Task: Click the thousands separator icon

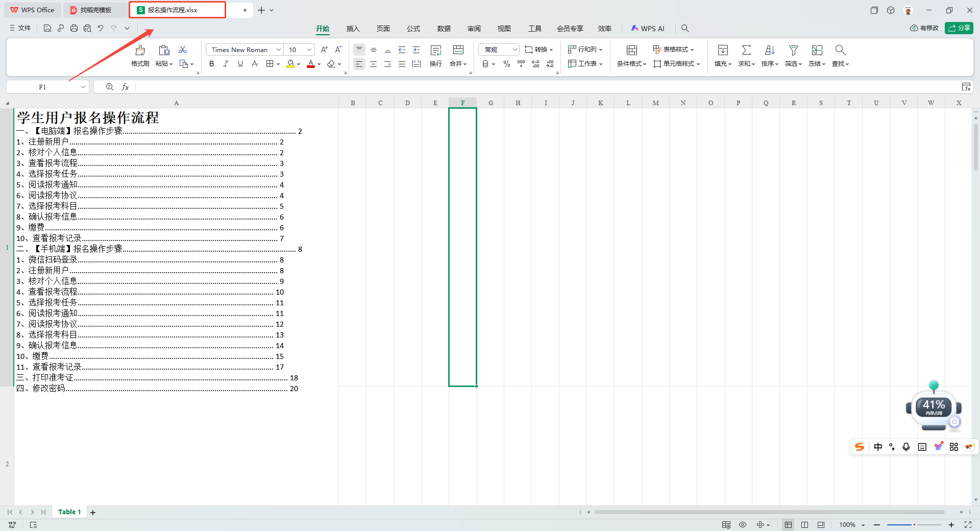Action: pyautogui.click(x=521, y=64)
